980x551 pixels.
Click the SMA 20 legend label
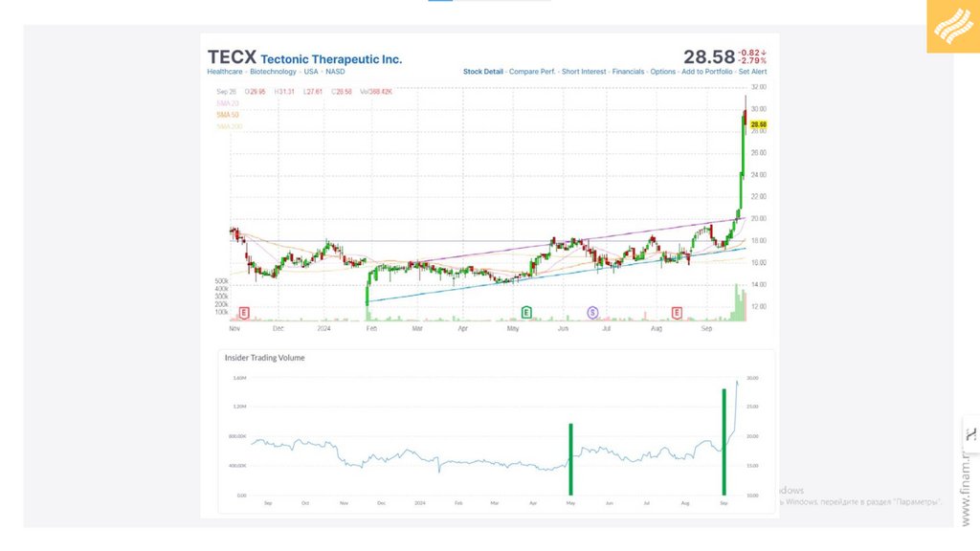[228, 103]
